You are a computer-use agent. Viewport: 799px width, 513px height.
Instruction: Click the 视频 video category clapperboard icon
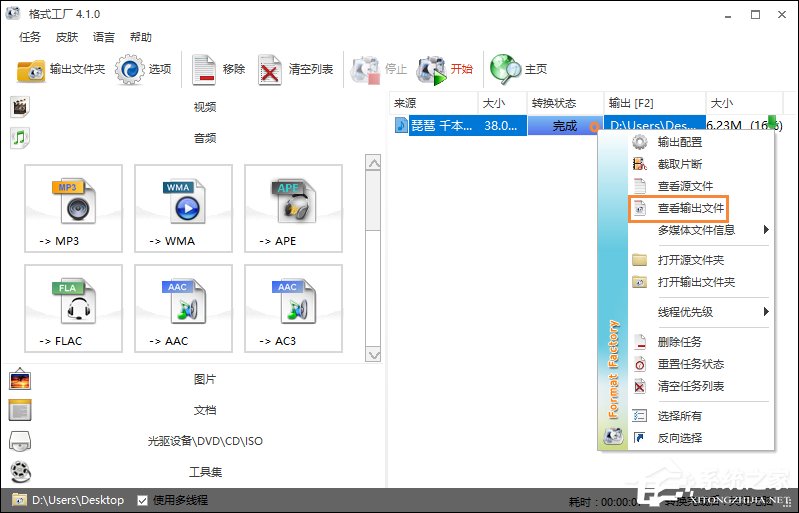20,107
